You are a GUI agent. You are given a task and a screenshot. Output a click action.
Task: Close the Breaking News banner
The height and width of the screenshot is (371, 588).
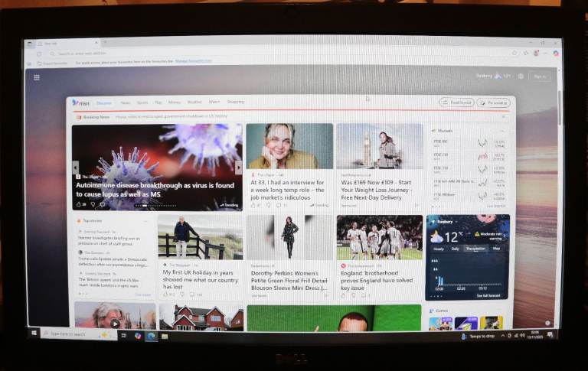(x=503, y=117)
